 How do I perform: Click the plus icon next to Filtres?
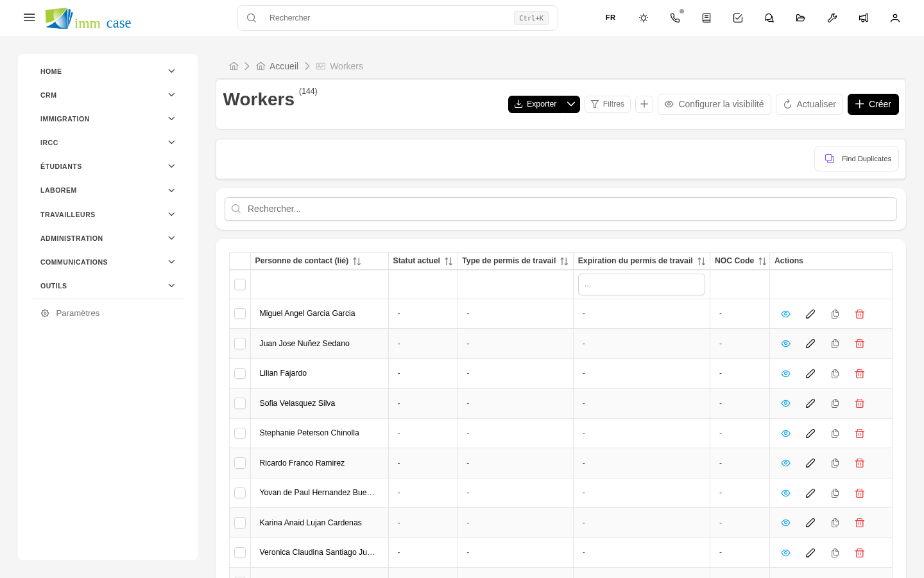pyautogui.click(x=644, y=104)
